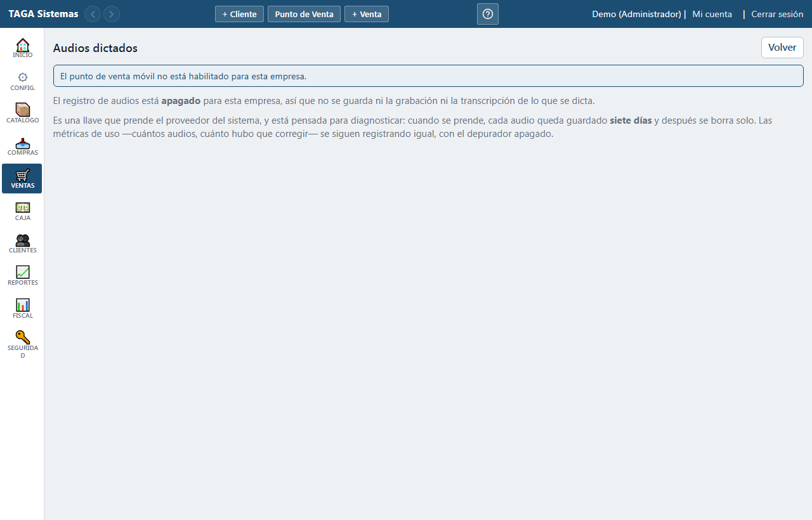
Task: Navigate back with the left chevron
Action: [x=93, y=14]
